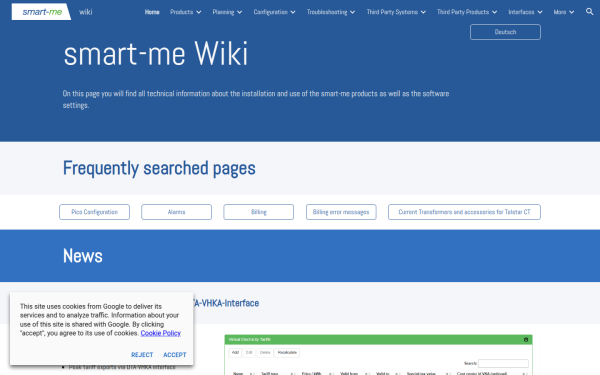This screenshot has width=600, height=375.
Task: Go to the Home menu item
Action: point(152,12)
